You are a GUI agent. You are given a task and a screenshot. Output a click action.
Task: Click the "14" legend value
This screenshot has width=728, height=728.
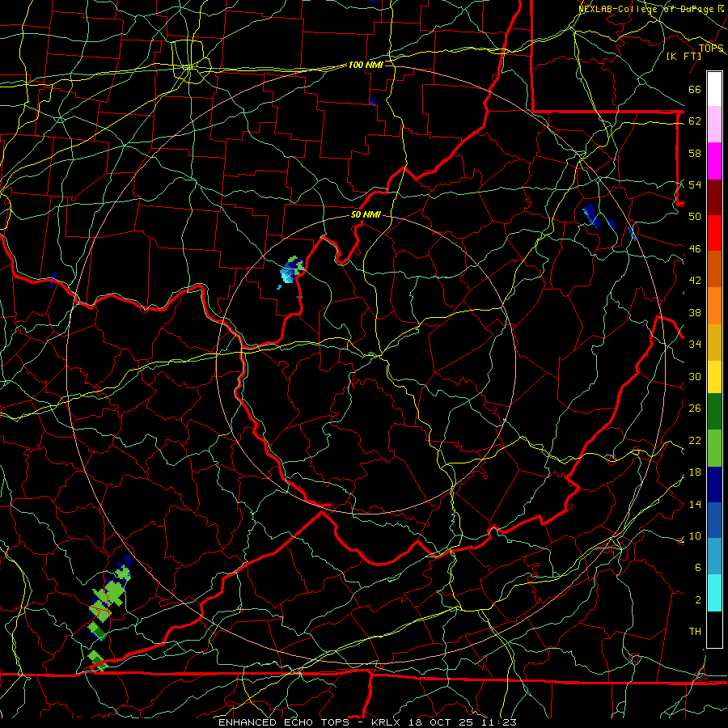pos(695,504)
